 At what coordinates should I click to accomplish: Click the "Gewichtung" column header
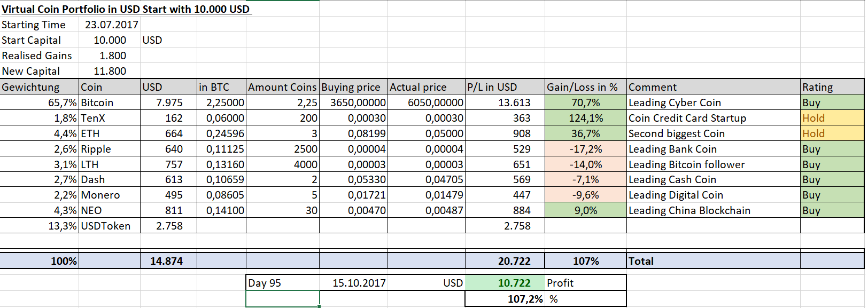pyautogui.click(x=40, y=87)
